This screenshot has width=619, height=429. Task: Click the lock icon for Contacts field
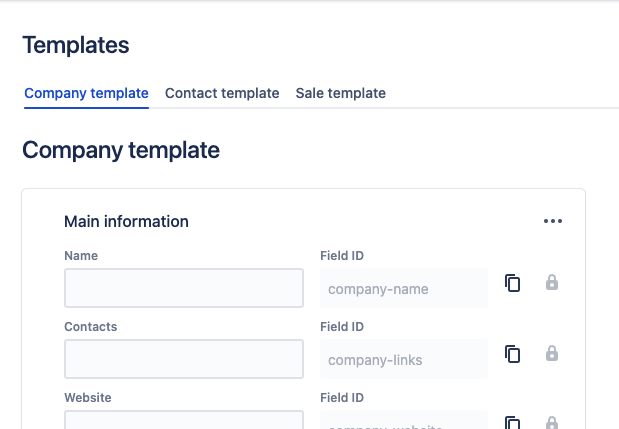pyautogui.click(x=551, y=353)
